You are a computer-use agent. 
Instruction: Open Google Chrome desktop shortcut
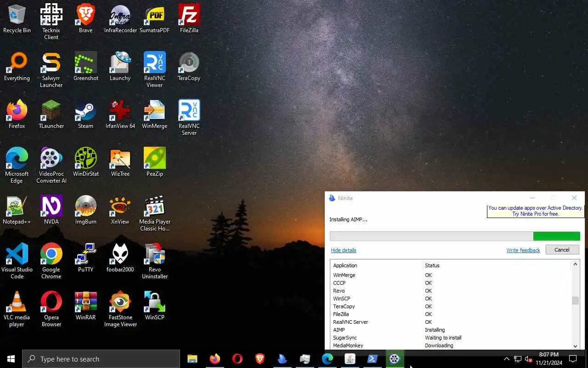[x=51, y=261]
